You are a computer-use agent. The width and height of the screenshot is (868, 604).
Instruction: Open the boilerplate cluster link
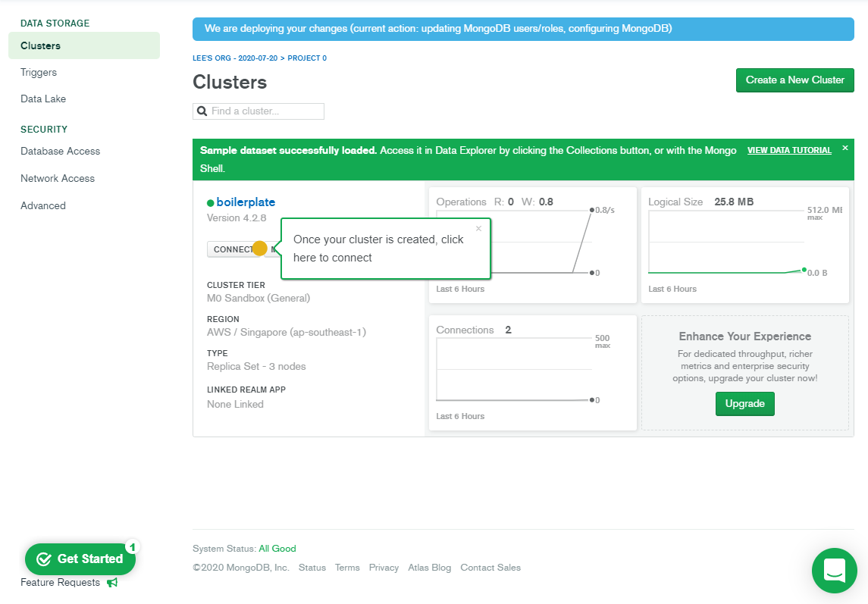246,202
